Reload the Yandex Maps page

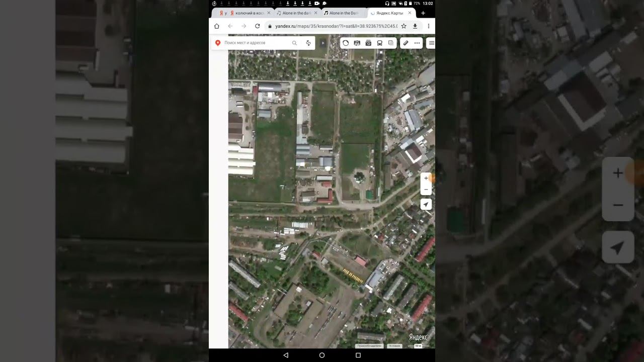(x=257, y=26)
